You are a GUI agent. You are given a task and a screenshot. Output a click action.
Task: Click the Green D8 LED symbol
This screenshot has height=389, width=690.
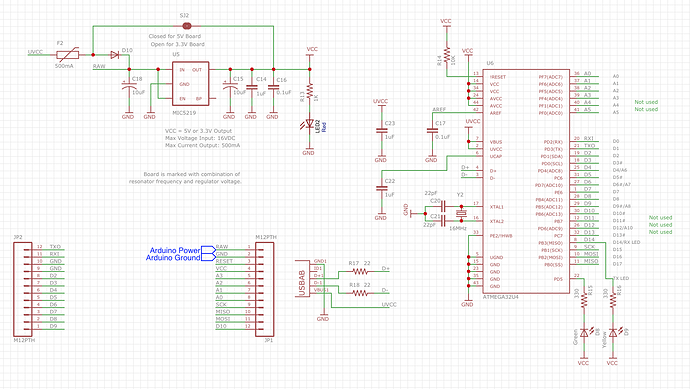point(584,333)
